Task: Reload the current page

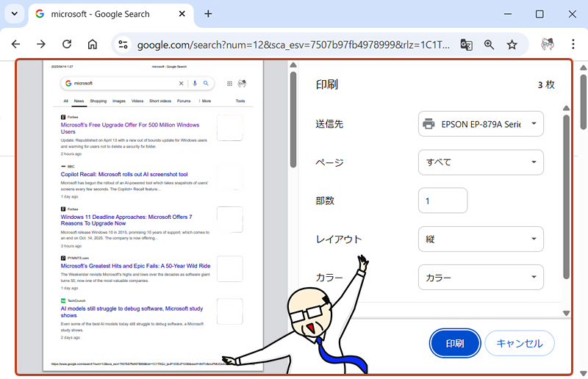Action: pyautogui.click(x=67, y=44)
